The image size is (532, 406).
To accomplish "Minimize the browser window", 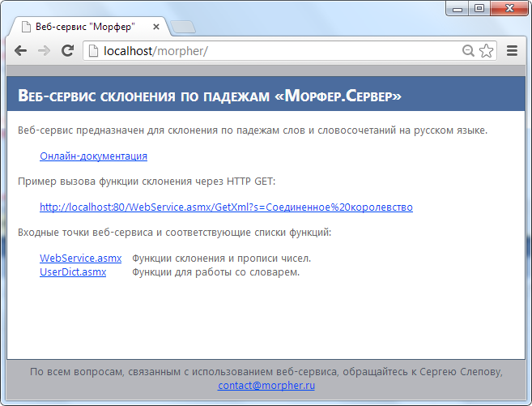I will (458, 8).
